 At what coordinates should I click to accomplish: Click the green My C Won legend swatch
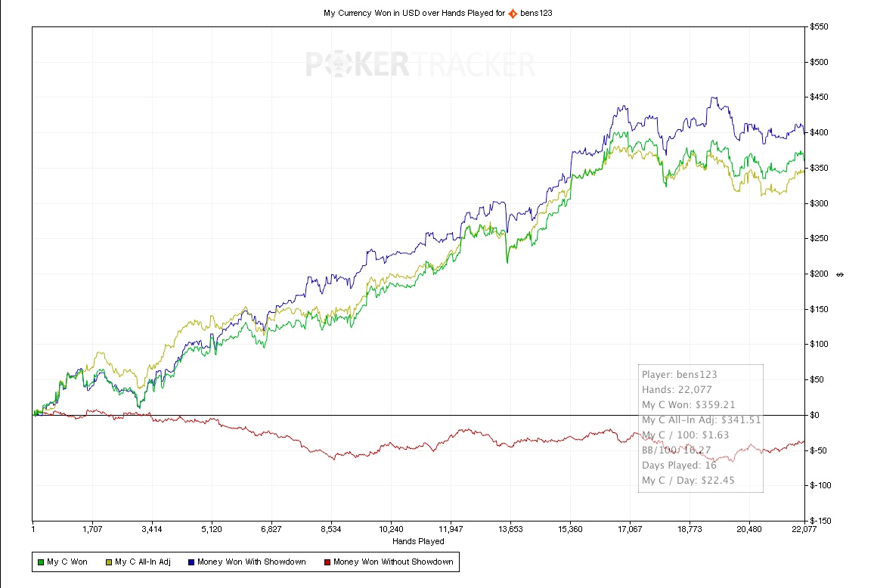pyautogui.click(x=41, y=562)
